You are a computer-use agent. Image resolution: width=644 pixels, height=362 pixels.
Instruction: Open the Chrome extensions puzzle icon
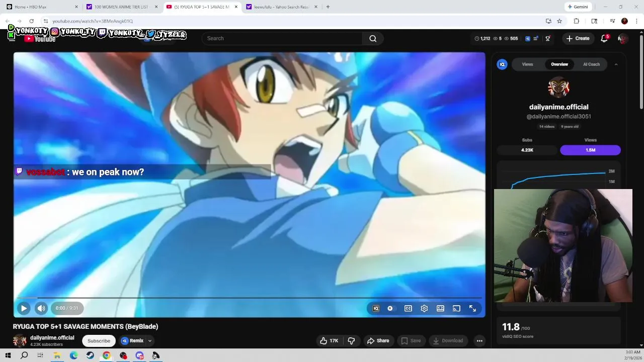[x=577, y=21]
